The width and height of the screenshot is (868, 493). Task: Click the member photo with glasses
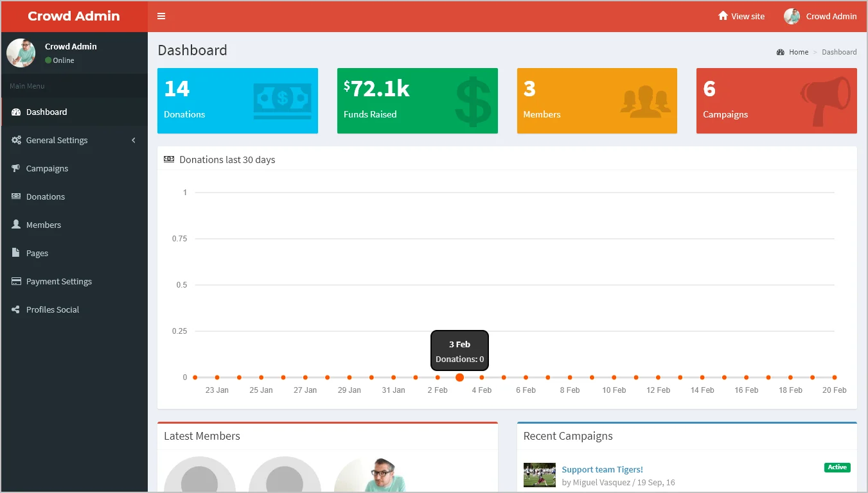click(x=370, y=474)
